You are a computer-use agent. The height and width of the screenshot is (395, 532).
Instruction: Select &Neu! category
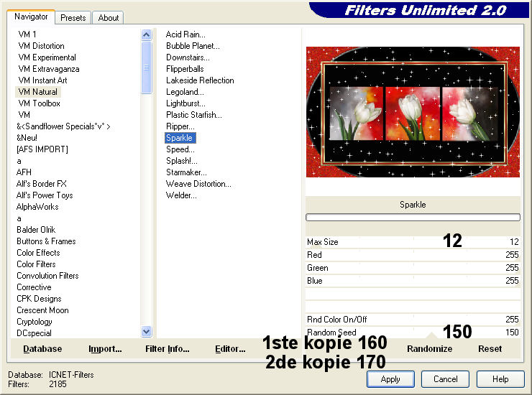pyautogui.click(x=27, y=138)
